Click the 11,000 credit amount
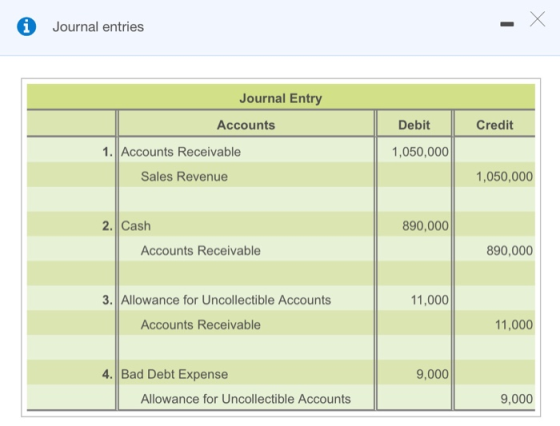 pos(514,325)
